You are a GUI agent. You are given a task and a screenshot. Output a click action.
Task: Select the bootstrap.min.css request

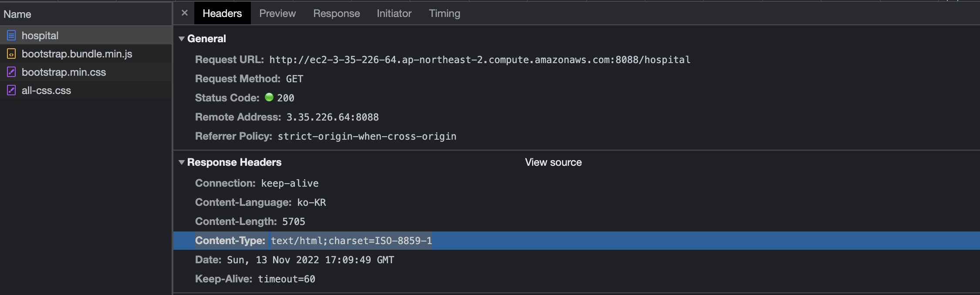tap(86, 72)
